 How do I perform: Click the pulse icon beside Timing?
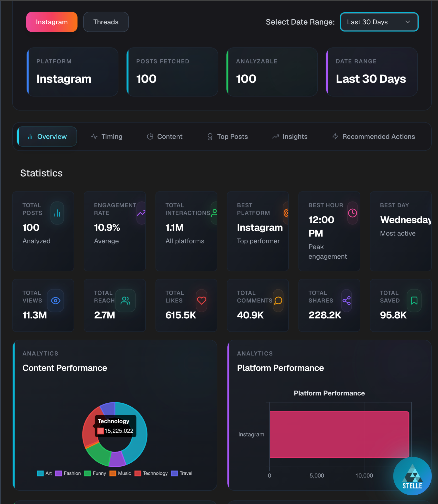click(94, 137)
